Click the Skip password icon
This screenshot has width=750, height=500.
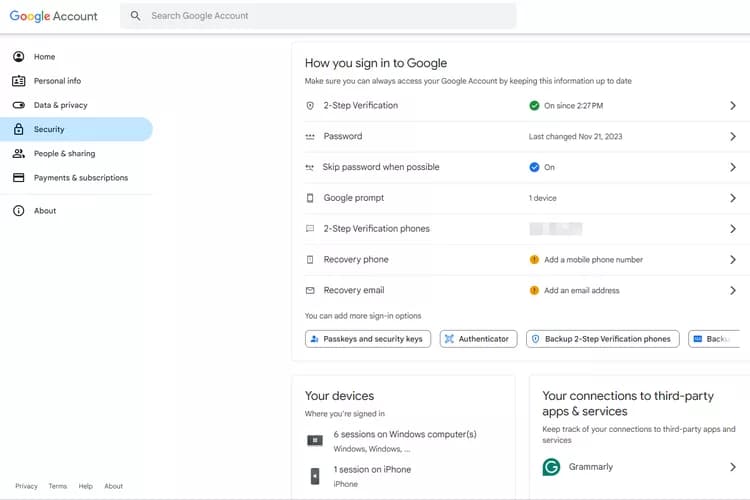tap(310, 167)
